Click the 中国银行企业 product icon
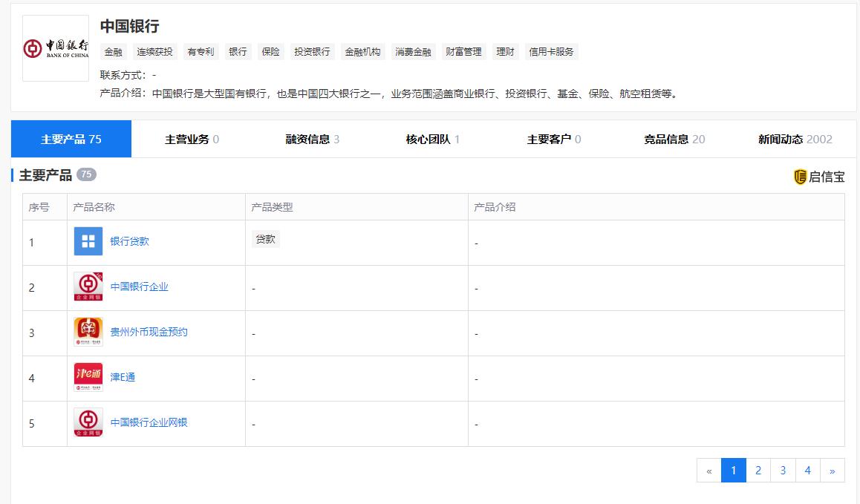The width and height of the screenshot is (860, 504). [x=88, y=287]
